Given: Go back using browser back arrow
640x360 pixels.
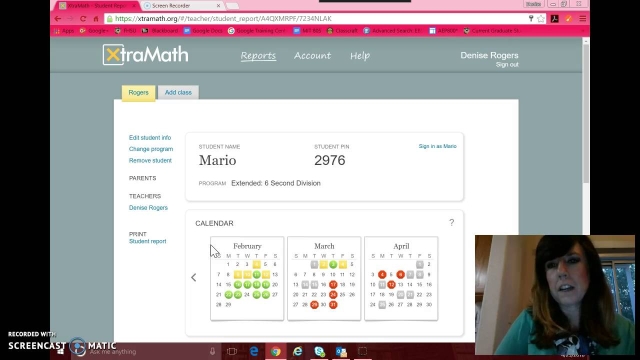Looking at the screenshot, I should coord(58,19).
